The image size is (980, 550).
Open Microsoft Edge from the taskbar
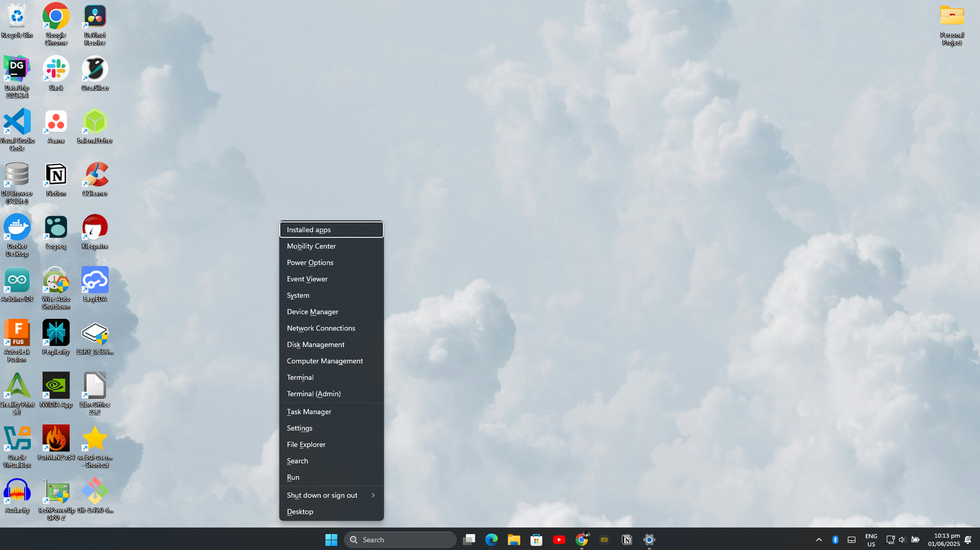pyautogui.click(x=491, y=539)
